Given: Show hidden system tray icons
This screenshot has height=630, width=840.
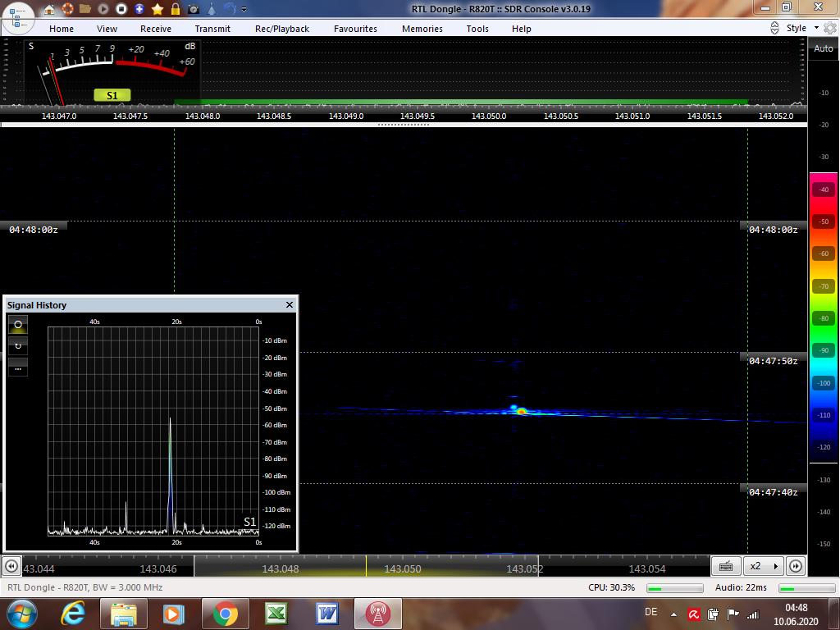Looking at the screenshot, I should pos(674,614).
